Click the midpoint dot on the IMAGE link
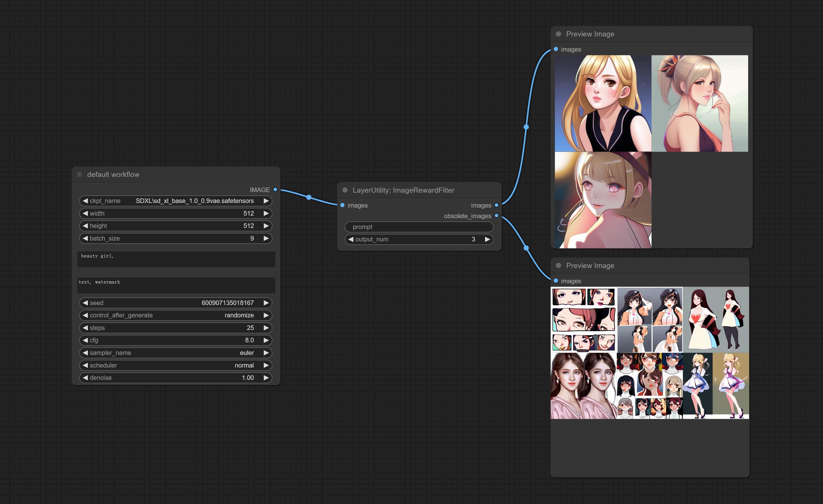823x504 pixels. pos(309,197)
